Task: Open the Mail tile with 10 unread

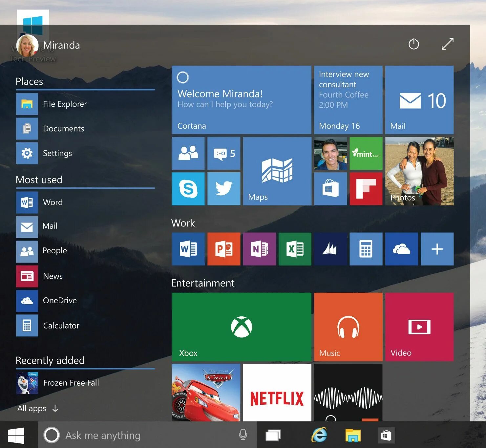Action: (x=419, y=100)
